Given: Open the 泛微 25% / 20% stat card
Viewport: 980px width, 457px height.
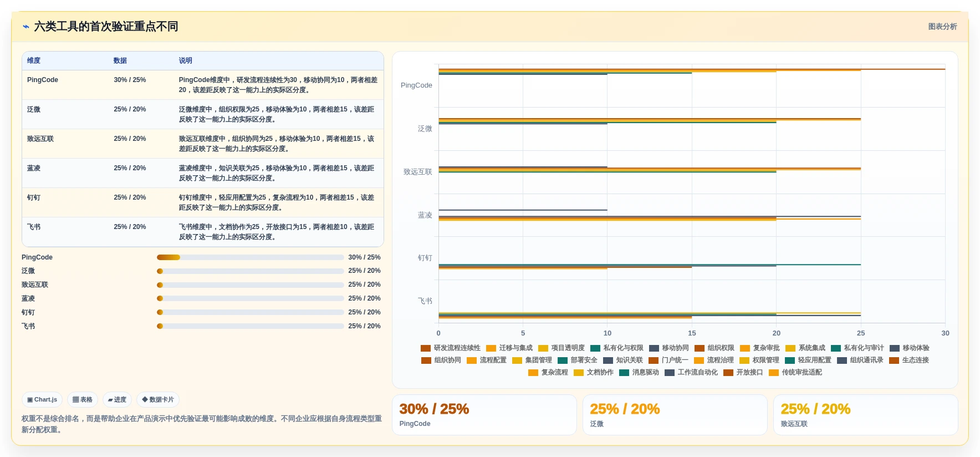Looking at the screenshot, I should (675, 415).
